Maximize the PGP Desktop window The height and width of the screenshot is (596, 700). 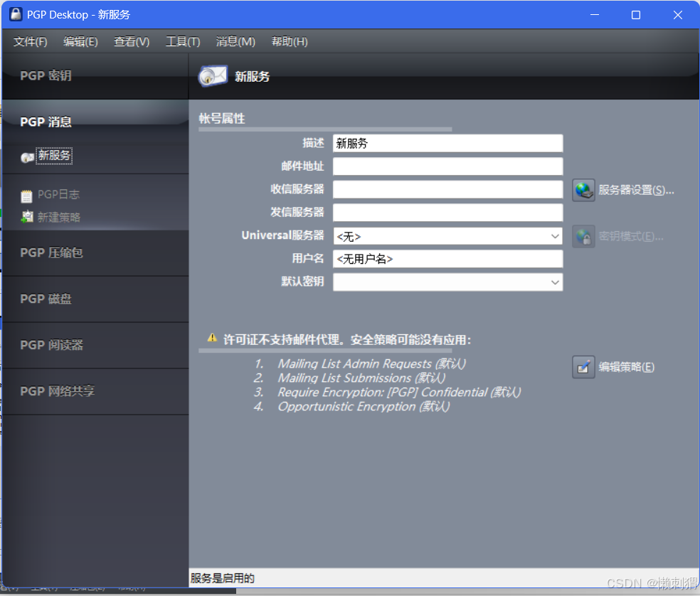tap(636, 15)
